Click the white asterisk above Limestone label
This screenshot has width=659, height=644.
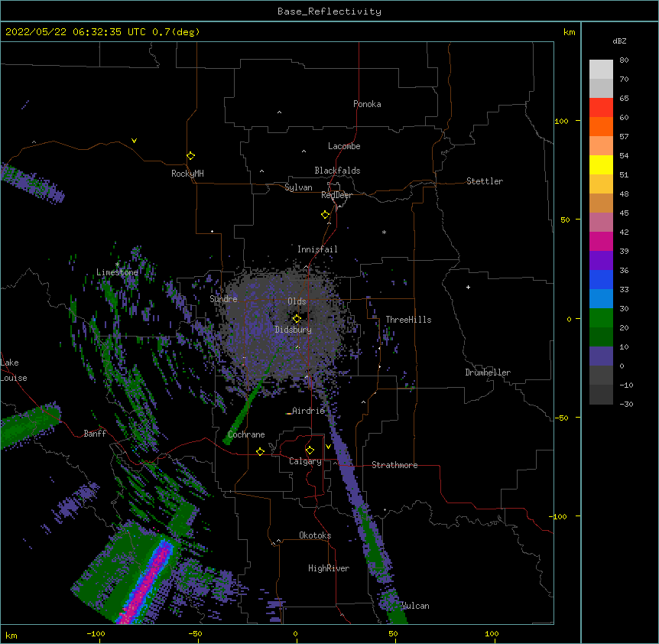pyautogui.click(x=117, y=264)
